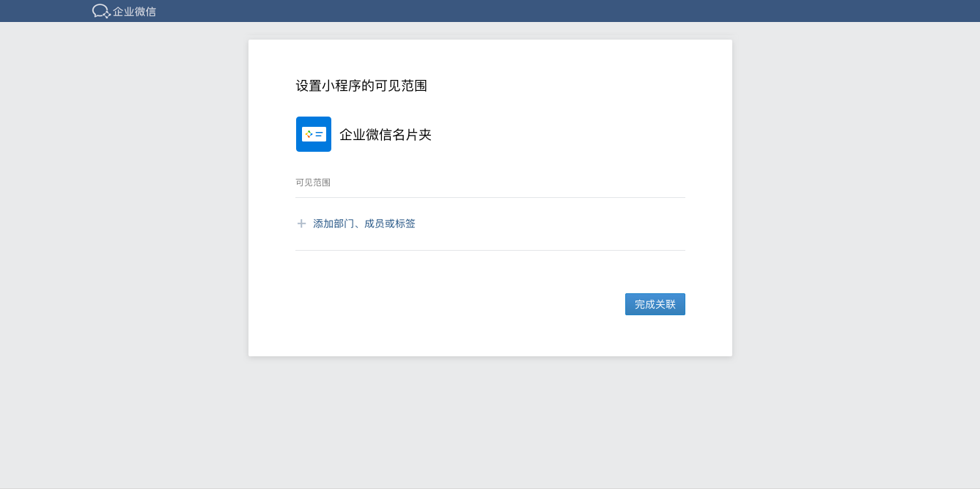Click 完成关联 to finish linking
980x489 pixels.
655,304
